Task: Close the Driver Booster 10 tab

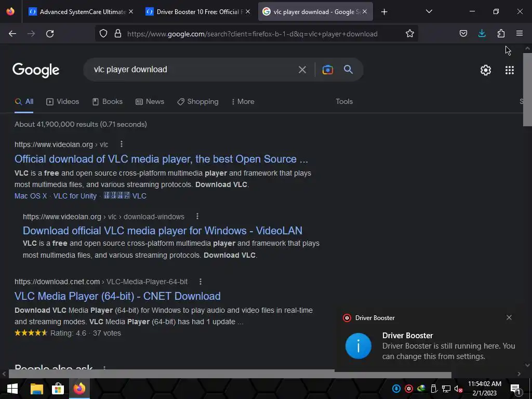Action: click(x=248, y=11)
